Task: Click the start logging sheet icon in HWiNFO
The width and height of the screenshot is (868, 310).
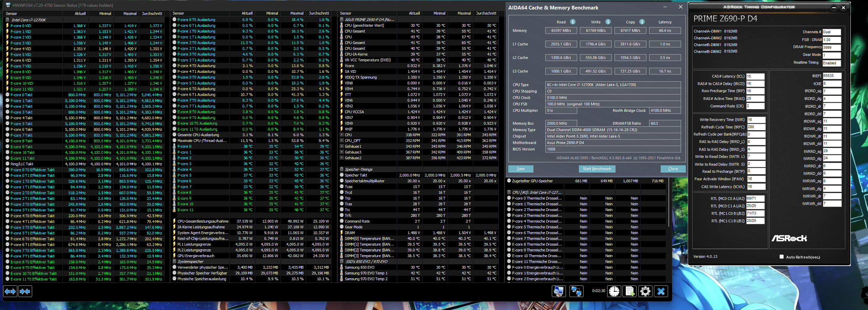Action: (x=630, y=291)
